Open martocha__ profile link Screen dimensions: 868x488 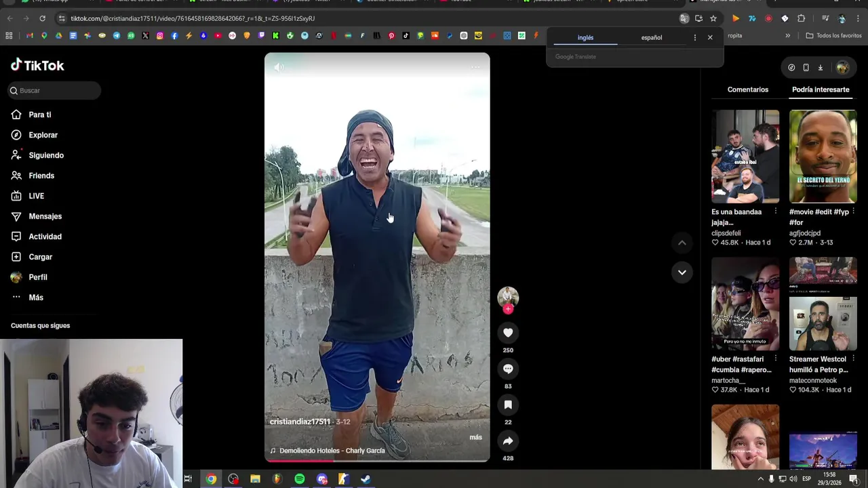pos(728,380)
